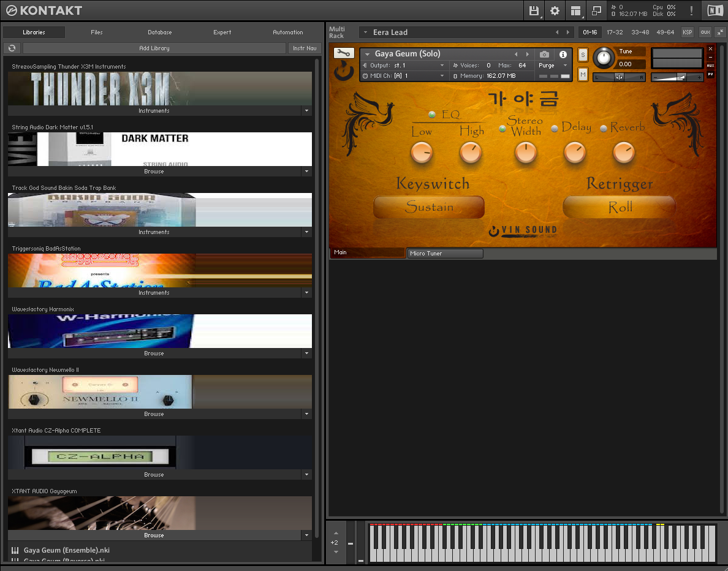Open the Micro Tuner script tab
Screen dimensions: 728x571
445,254
